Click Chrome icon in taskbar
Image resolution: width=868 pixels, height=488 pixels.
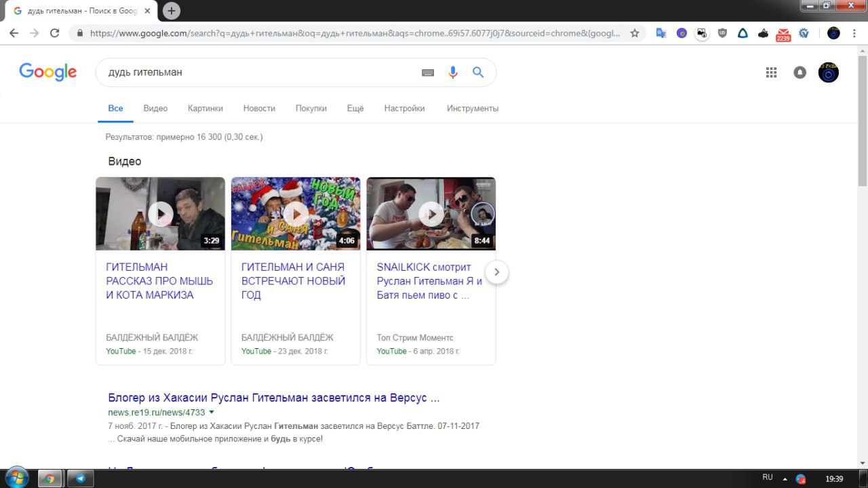pyautogui.click(x=50, y=478)
